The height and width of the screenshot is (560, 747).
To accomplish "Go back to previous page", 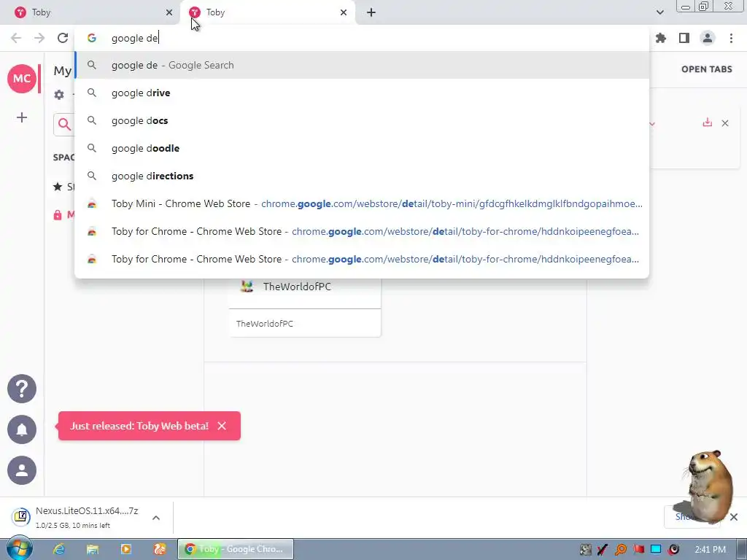I will 16,38.
